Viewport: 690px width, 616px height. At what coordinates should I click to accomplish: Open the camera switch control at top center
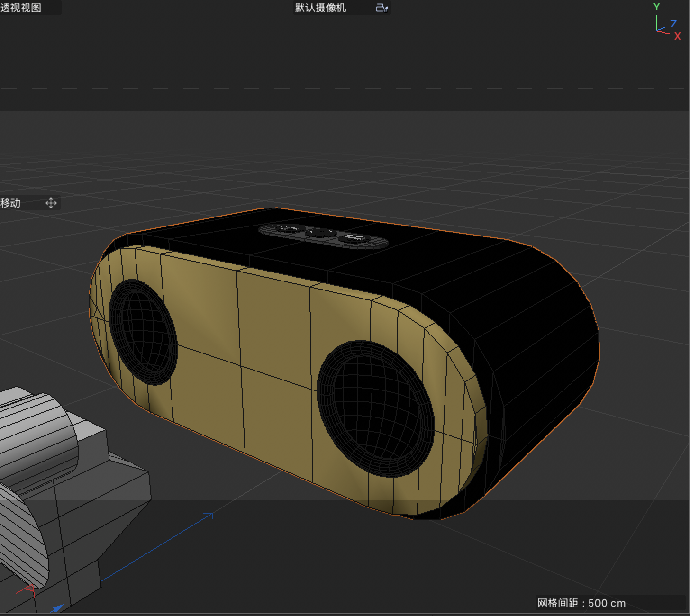[381, 8]
